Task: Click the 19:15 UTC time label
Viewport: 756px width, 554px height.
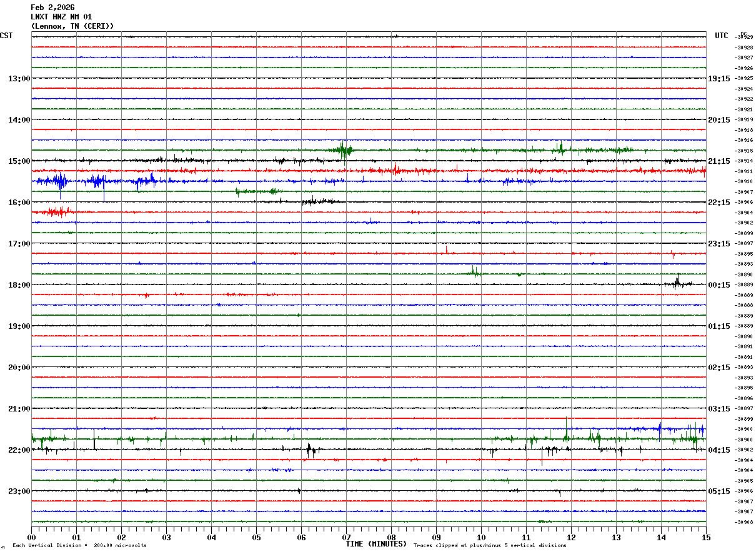Action: (719, 79)
